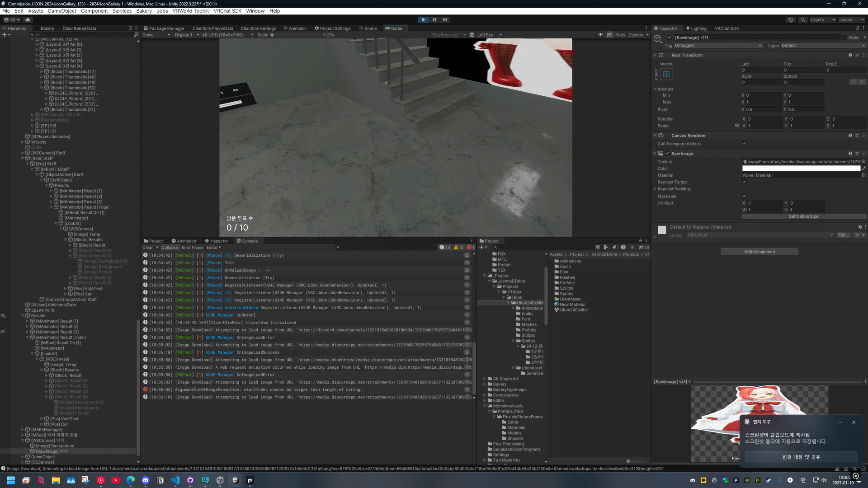Open the Raw Image component options menu
868x488 pixels.
click(864, 154)
